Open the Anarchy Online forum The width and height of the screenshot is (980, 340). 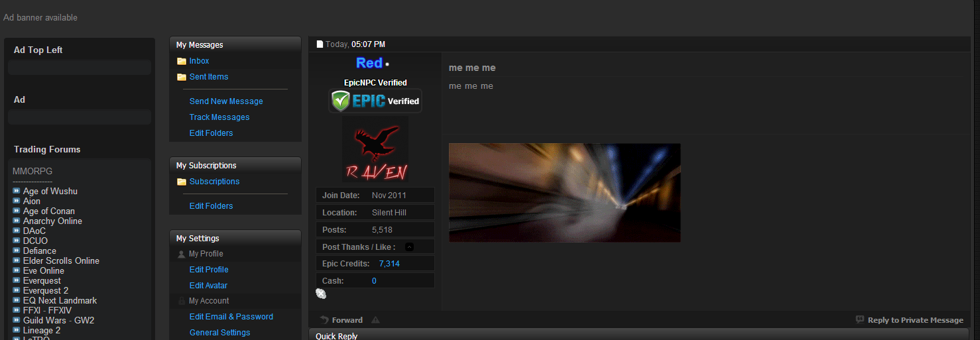[52, 221]
